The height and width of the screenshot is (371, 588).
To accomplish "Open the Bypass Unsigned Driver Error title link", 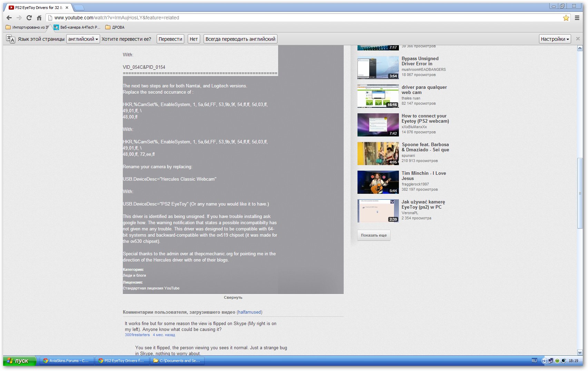I will (420, 61).
